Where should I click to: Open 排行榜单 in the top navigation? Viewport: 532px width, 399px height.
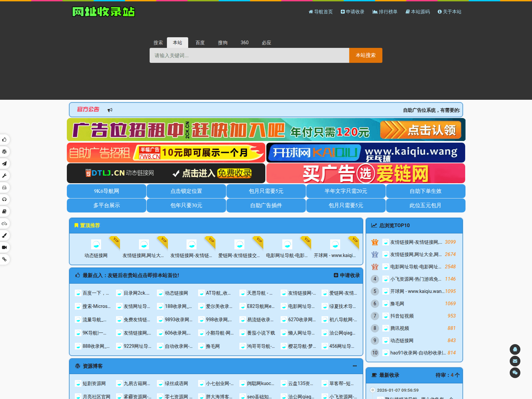point(385,12)
